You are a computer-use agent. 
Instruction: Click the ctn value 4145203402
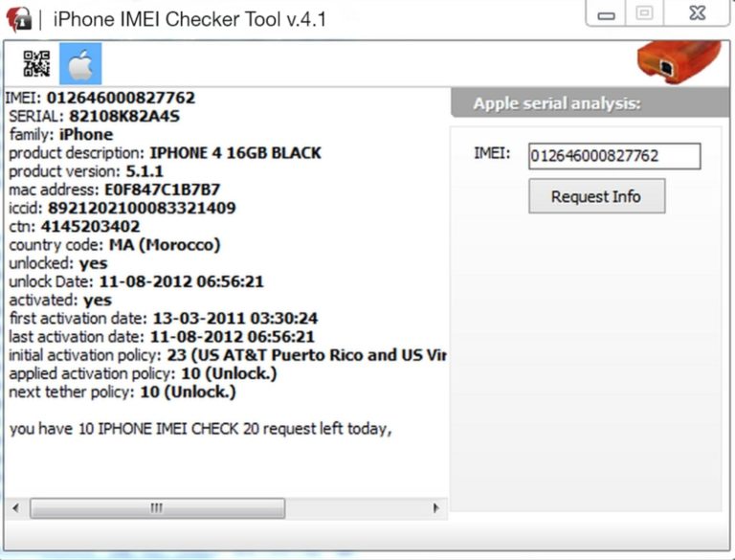[90, 226]
